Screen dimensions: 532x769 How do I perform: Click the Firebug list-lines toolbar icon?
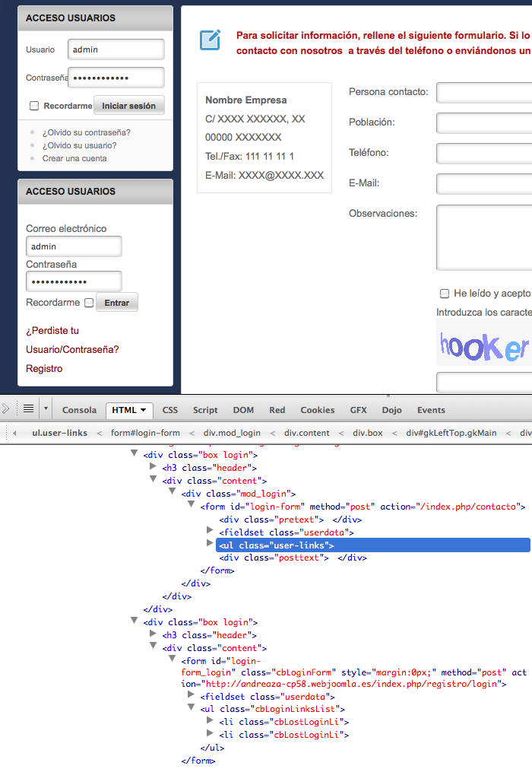tap(28, 408)
